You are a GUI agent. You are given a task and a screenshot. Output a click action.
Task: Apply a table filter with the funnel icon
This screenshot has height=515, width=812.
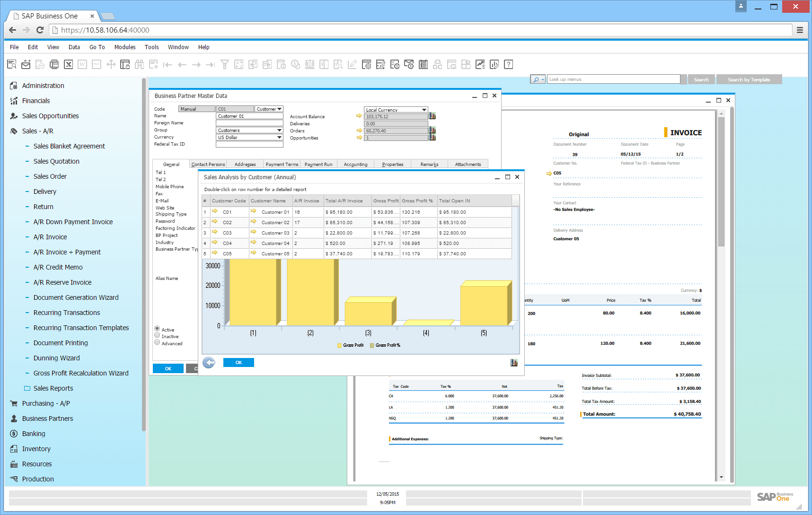coord(224,64)
